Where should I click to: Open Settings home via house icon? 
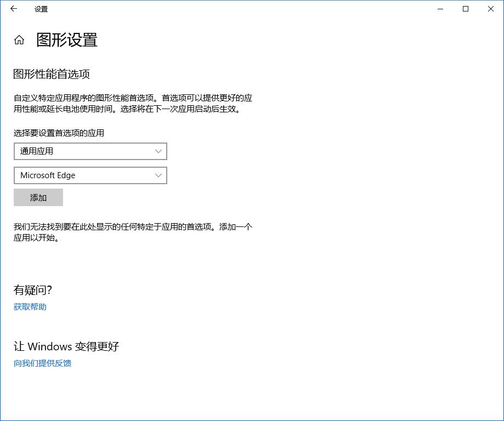click(x=19, y=40)
